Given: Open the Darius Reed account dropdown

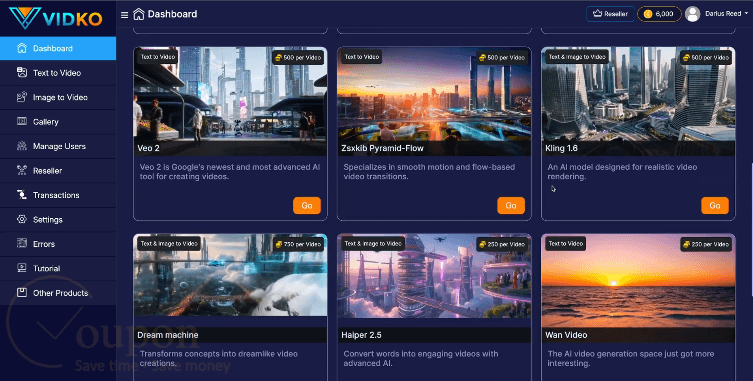Looking at the screenshot, I should (x=726, y=14).
